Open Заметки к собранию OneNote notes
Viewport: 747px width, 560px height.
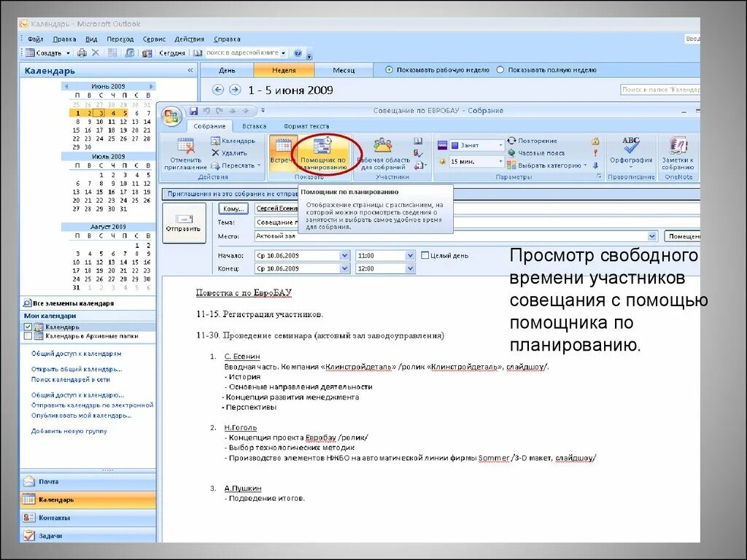pos(678,153)
